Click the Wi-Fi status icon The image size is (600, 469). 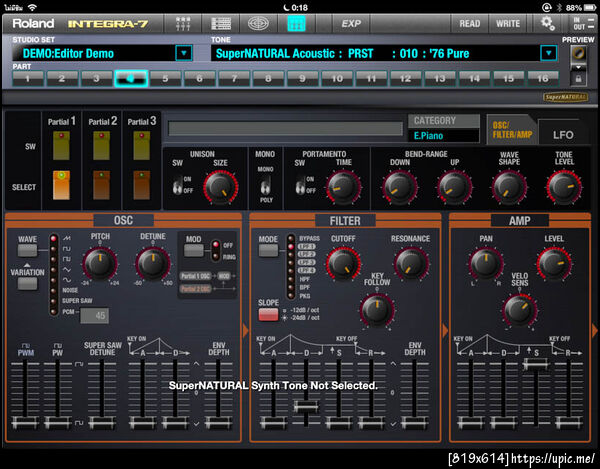click(32, 7)
